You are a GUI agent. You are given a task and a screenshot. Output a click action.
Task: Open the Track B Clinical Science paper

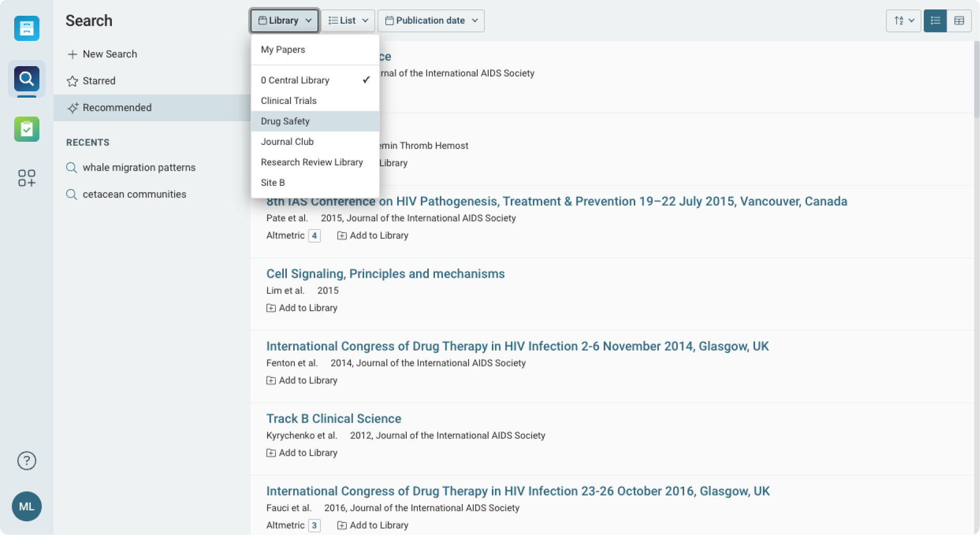[333, 418]
